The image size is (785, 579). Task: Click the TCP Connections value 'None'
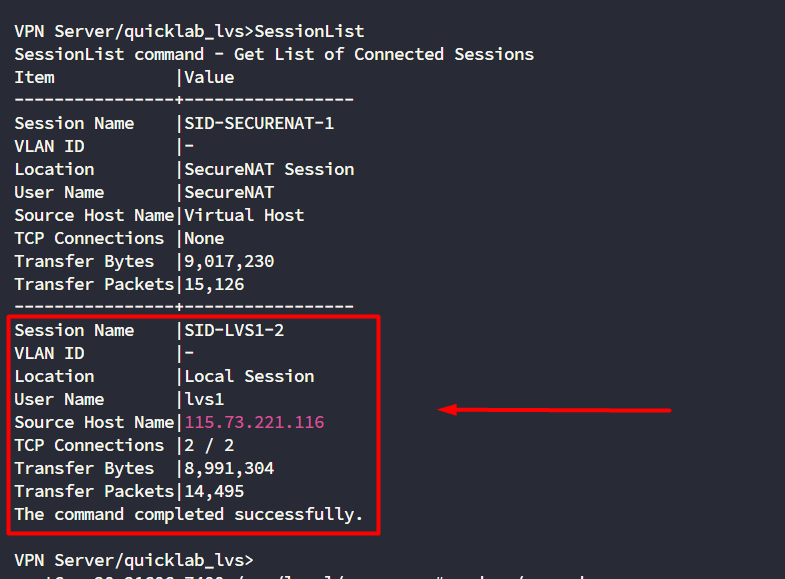204,238
